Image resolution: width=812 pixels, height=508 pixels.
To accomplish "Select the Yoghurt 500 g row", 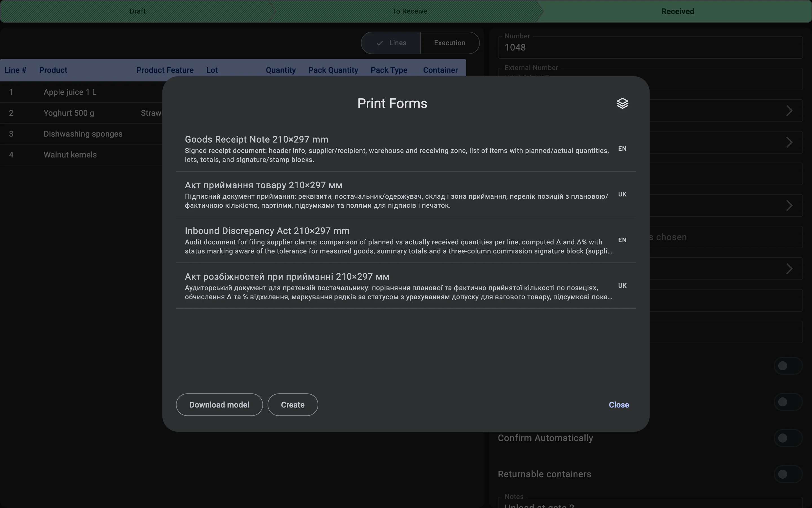I will click(81, 113).
